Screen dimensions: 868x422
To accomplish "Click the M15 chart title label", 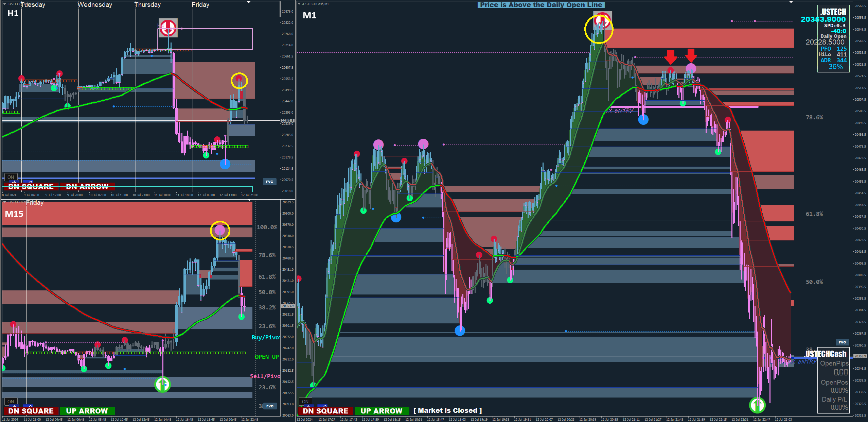I will tap(14, 214).
